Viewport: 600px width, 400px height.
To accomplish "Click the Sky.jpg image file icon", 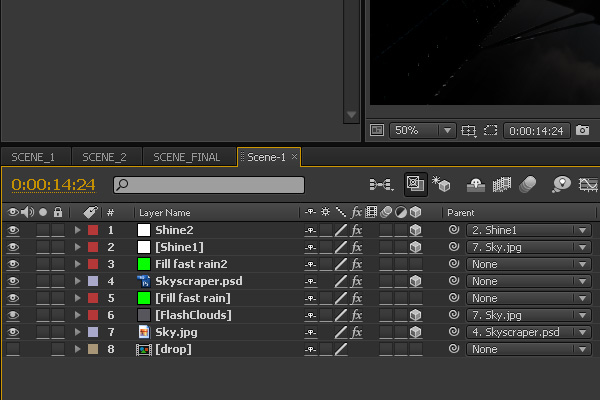I will [143, 332].
